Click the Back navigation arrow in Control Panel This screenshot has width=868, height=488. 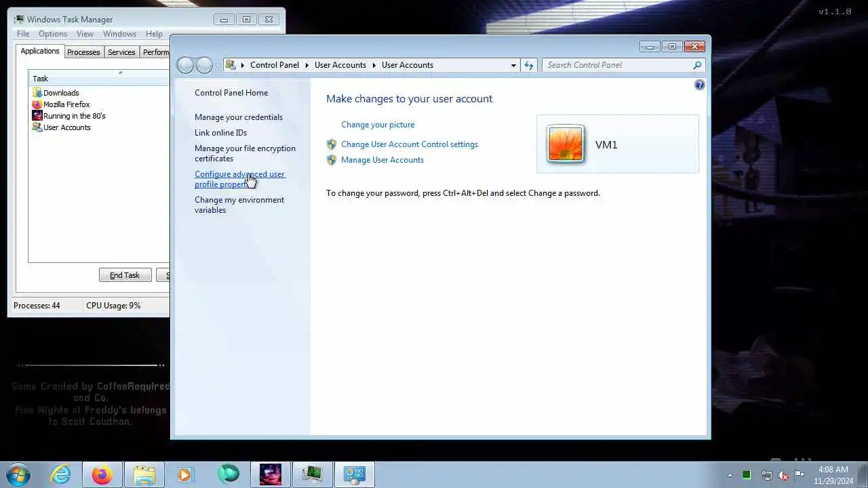[x=185, y=65]
